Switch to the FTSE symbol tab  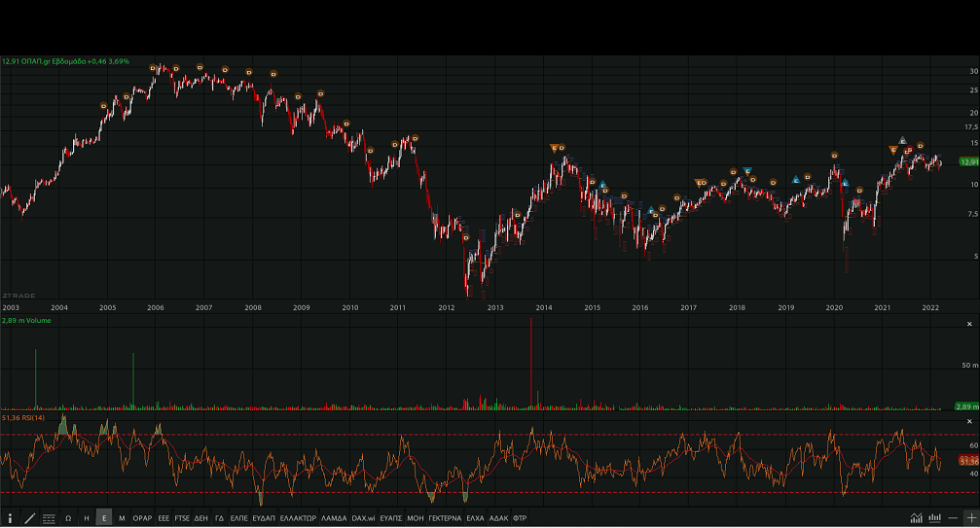pyautogui.click(x=182, y=518)
